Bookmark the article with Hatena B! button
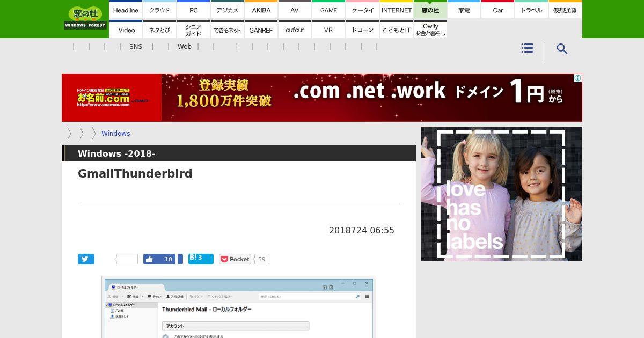 click(x=201, y=259)
